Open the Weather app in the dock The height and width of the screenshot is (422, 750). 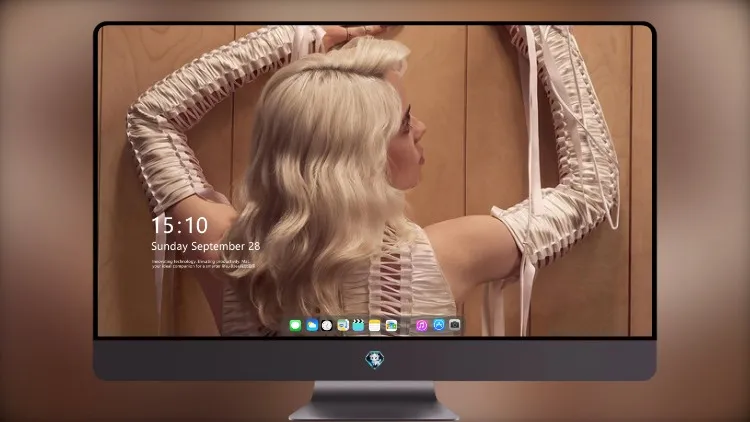[312, 326]
